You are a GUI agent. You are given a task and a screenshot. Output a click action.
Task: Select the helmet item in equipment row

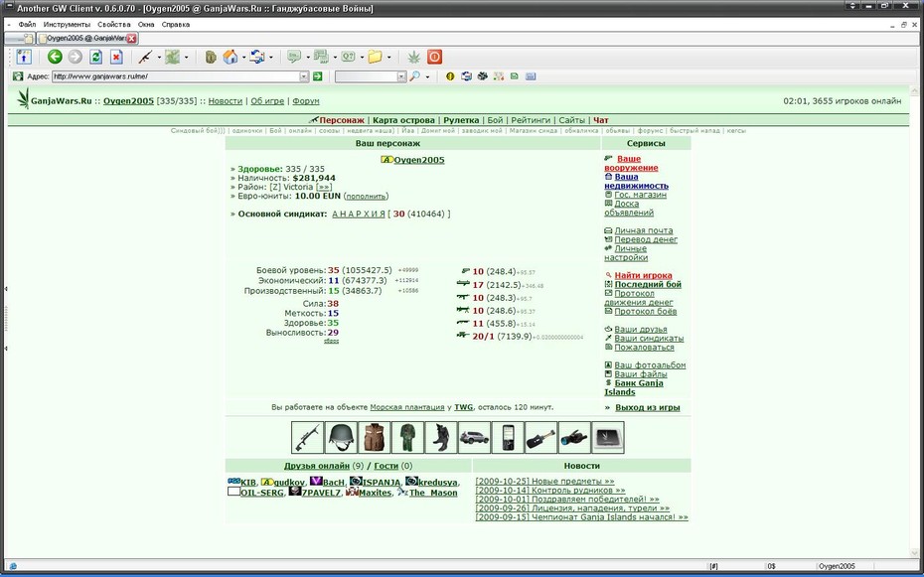[341, 437]
